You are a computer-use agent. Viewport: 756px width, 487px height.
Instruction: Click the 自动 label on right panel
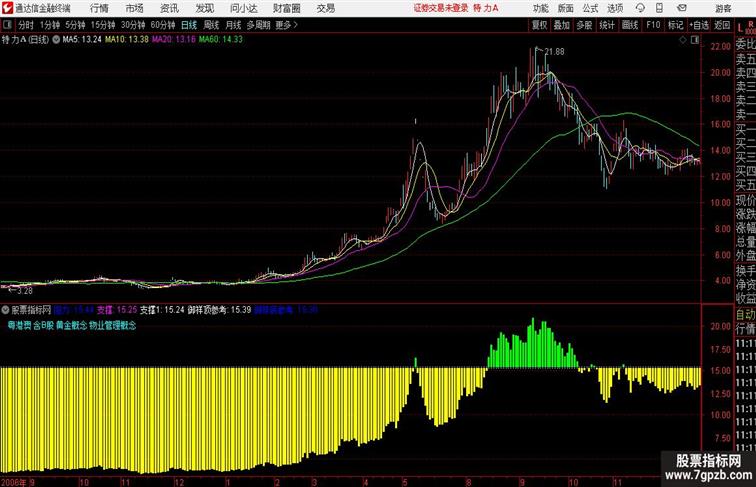point(745,315)
